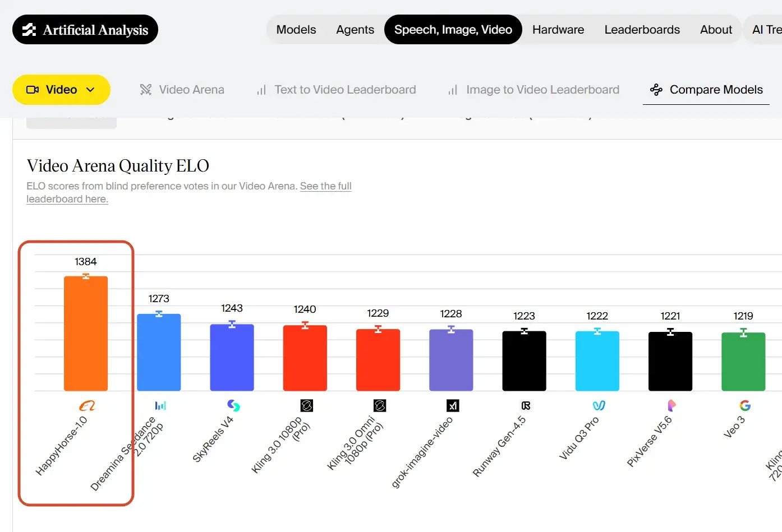Click the Kling 3.0 1080p (Pro) logo icon
The height and width of the screenshot is (532, 782).
(306, 405)
